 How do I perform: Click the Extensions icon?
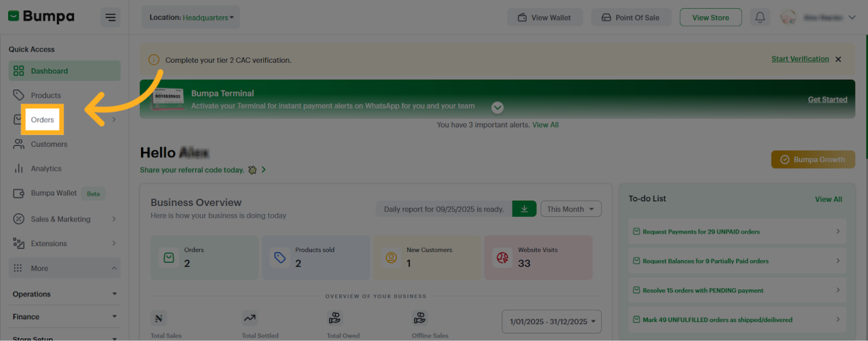19,244
